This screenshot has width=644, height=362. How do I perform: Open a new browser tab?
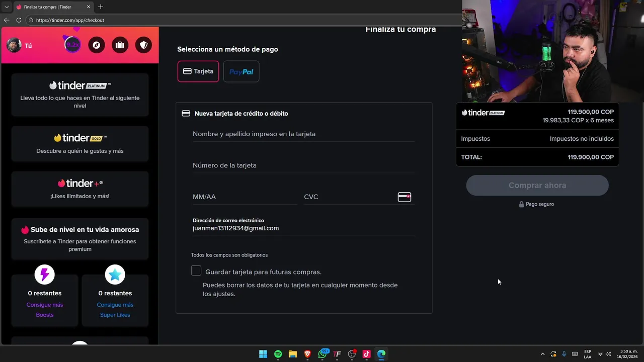[x=101, y=7]
